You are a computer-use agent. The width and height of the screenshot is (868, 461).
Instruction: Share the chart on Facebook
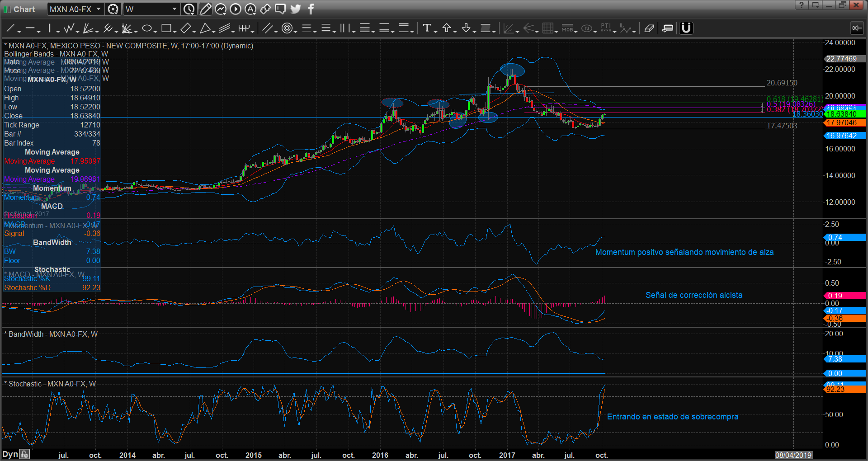pos(311,9)
